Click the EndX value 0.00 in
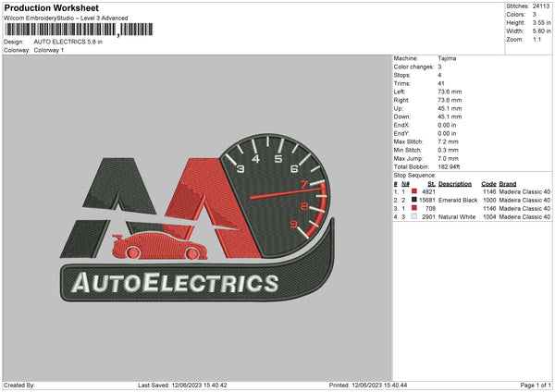The image size is (555, 392). [x=447, y=125]
